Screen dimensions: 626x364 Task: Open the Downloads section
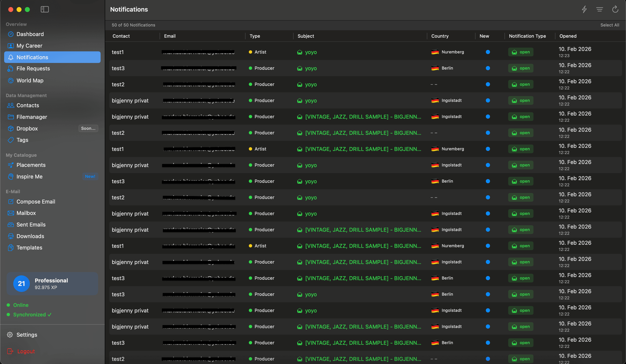30,236
